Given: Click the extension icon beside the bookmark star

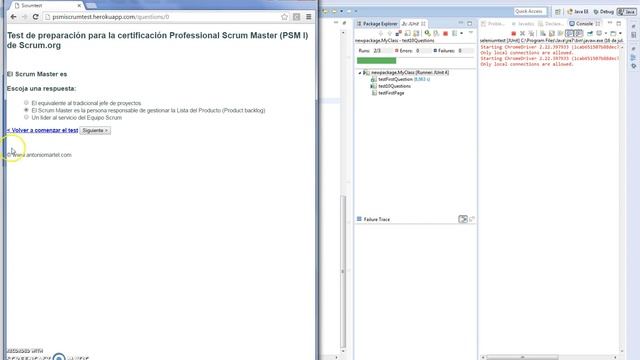Looking at the screenshot, I should 297,17.
